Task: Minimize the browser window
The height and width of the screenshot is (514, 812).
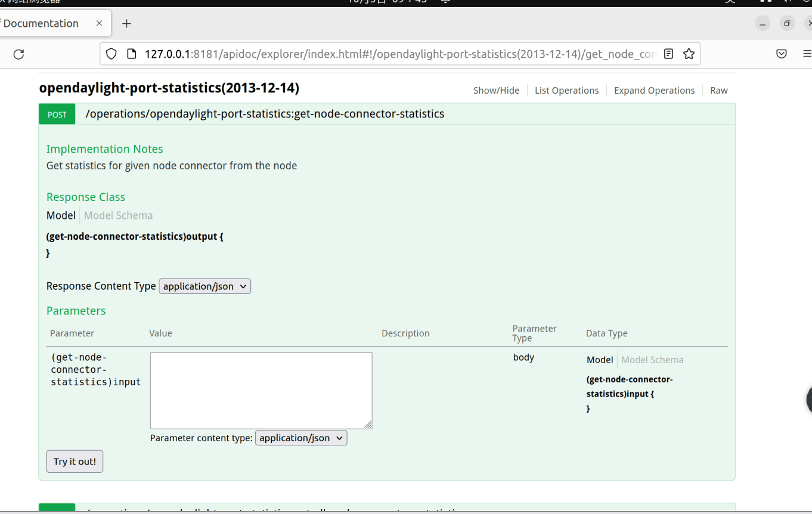Action: click(x=763, y=23)
